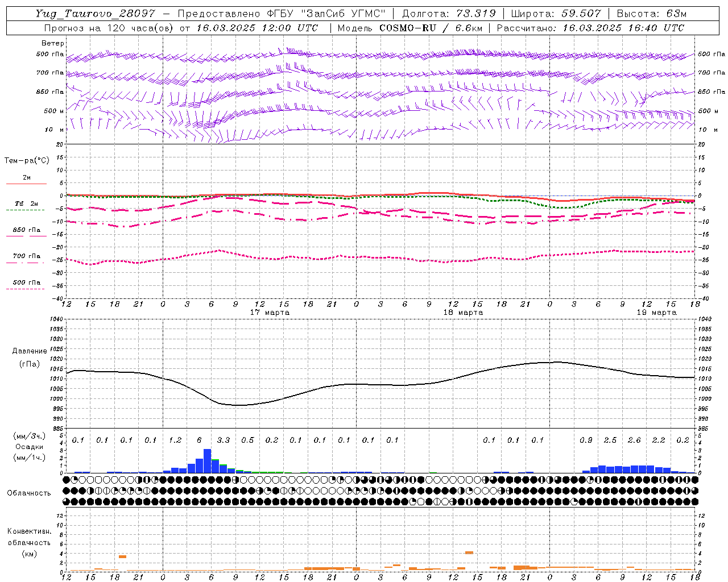Click the 19 марта date label

click(x=657, y=313)
